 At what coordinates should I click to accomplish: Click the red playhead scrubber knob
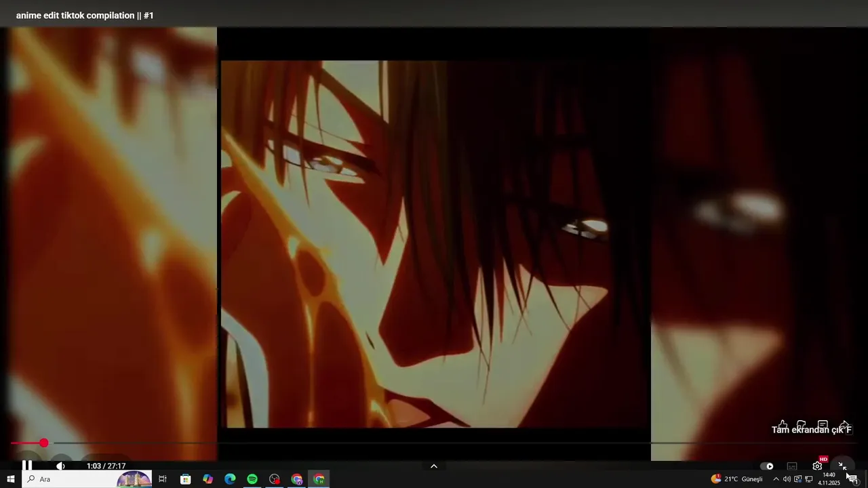(44, 443)
